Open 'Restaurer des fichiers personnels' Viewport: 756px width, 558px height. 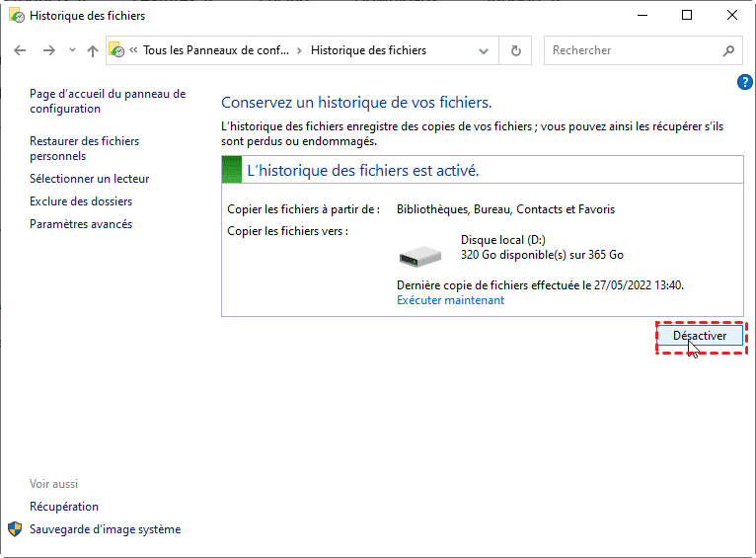coord(84,148)
